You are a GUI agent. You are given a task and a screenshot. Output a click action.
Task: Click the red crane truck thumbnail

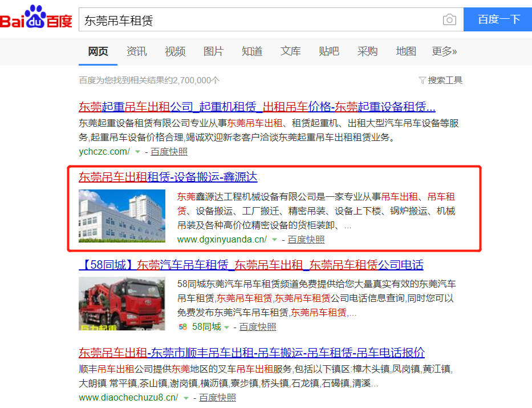click(122, 304)
